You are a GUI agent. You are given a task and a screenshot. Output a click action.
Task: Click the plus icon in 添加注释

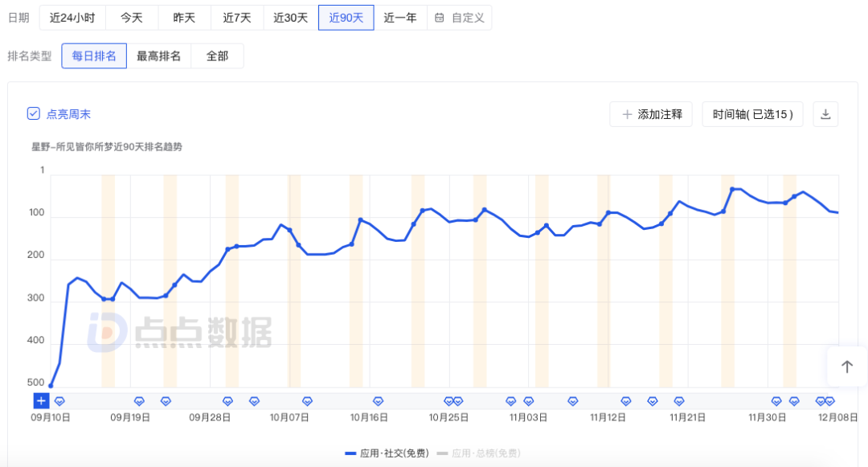pos(627,114)
